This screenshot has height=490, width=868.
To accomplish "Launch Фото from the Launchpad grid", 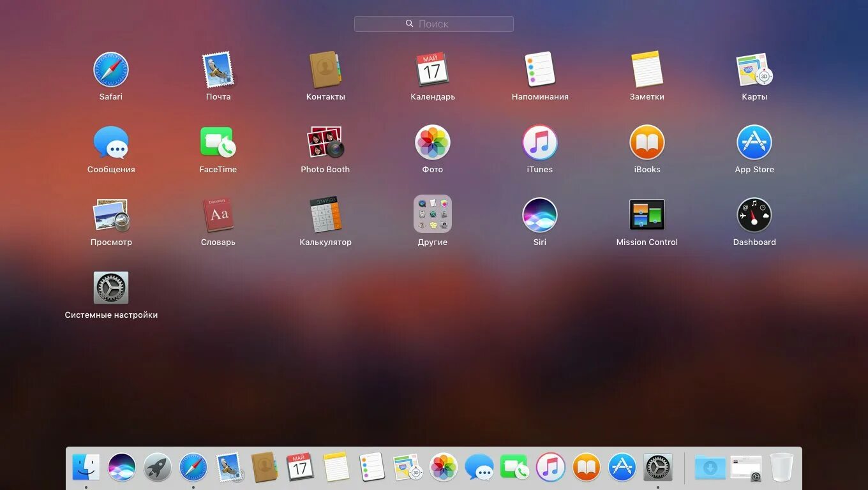I will click(x=433, y=143).
